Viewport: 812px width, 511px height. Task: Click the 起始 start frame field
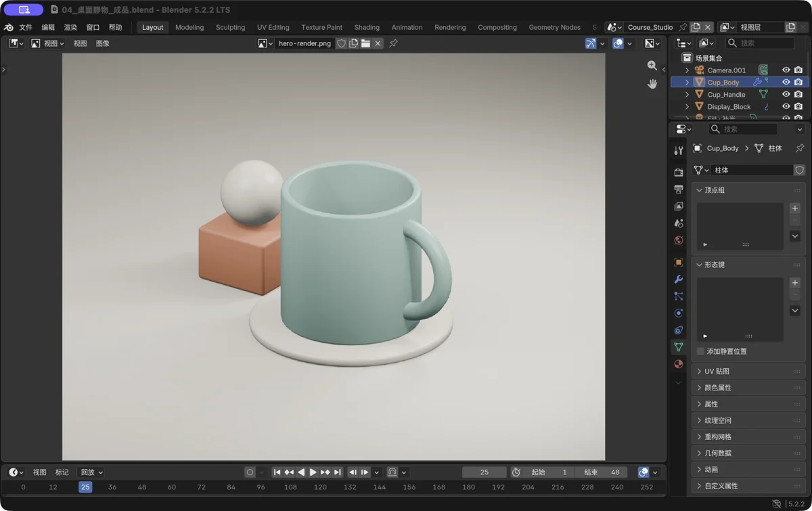(x=549, y=472)
